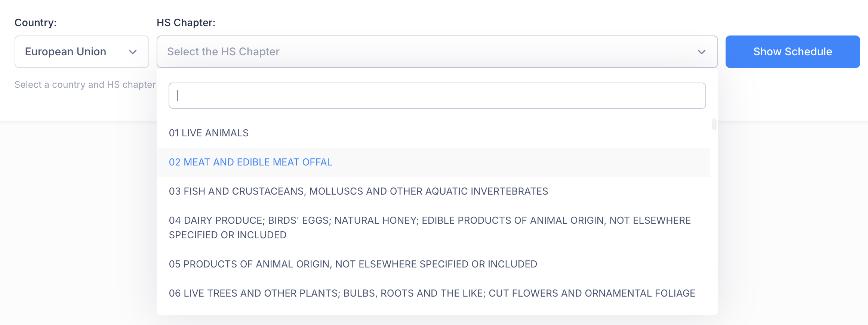Click the 'European Union' text in Country box

coord(65,52)
